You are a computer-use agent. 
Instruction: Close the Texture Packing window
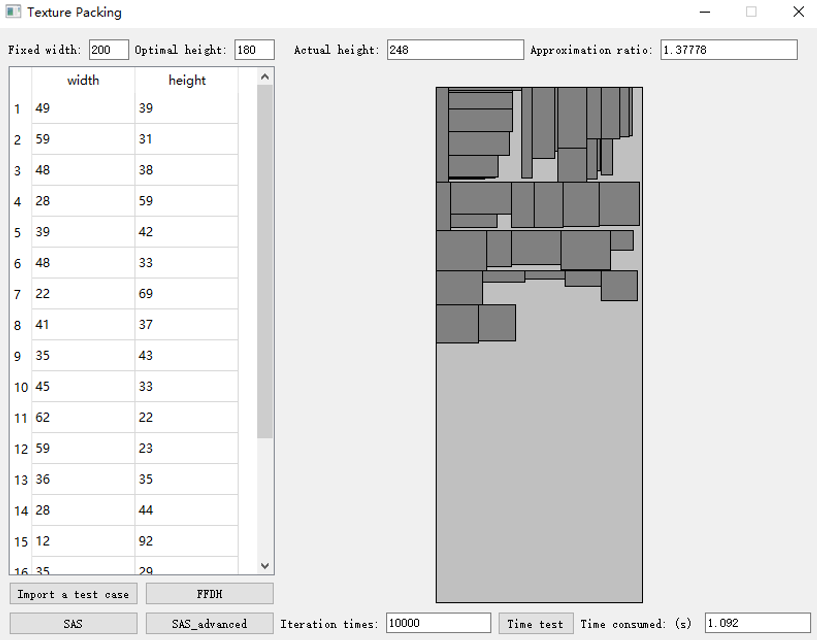[x=798, y=11]
